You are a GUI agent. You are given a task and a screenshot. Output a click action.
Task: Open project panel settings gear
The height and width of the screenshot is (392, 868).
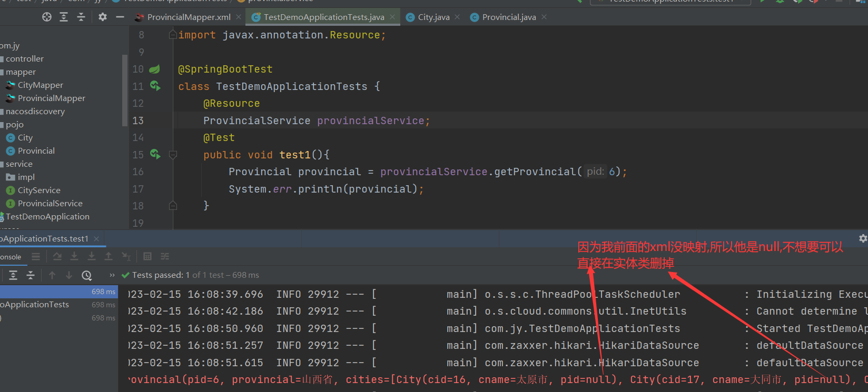click(x=103, y=17)
